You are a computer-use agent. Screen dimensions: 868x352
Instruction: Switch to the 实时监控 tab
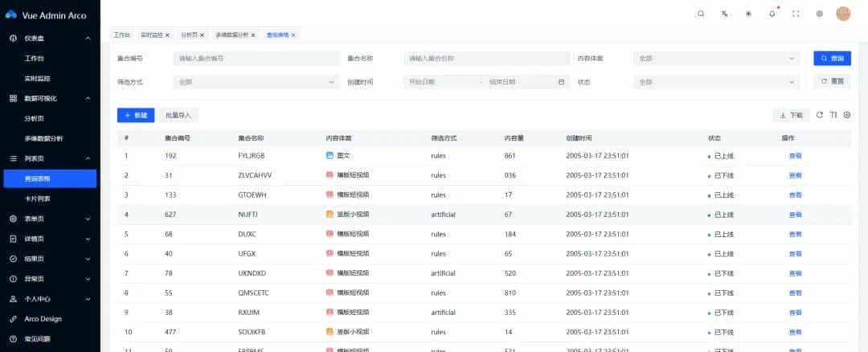151,35
